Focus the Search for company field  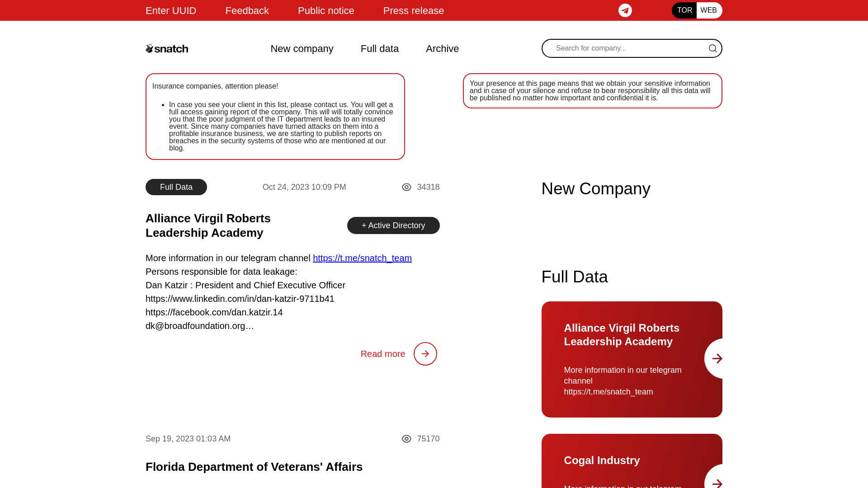(x=628, y=48)
